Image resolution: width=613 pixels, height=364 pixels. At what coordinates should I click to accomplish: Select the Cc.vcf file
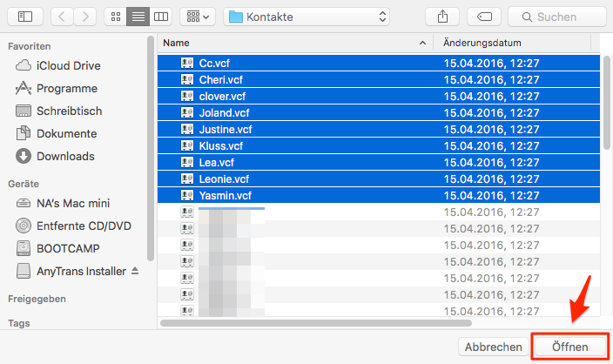tap(379, 63)
